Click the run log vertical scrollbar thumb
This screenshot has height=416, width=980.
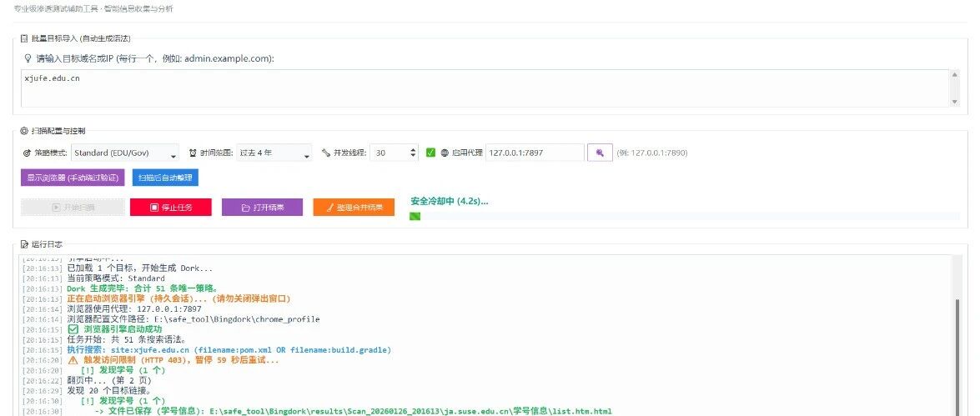[957, 358]
